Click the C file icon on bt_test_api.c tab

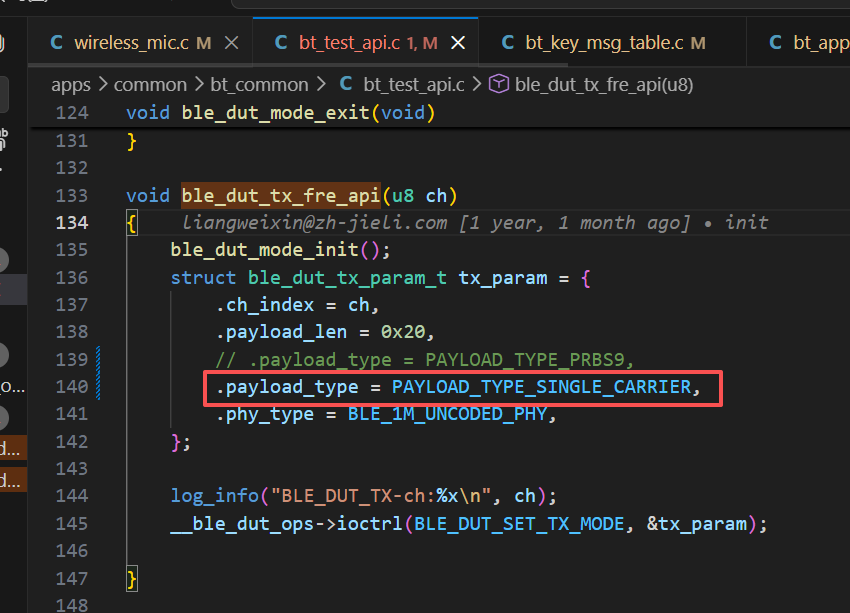[281, 42]
